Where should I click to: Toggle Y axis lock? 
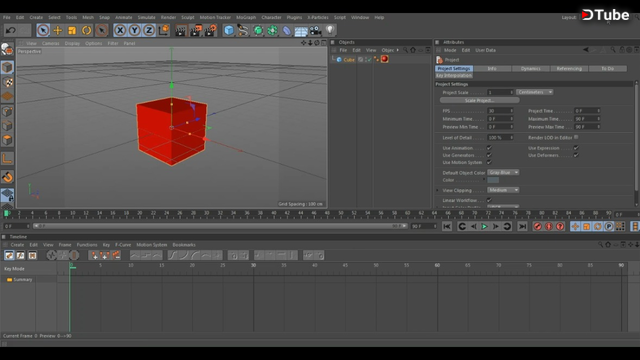(x=134, y=30)
